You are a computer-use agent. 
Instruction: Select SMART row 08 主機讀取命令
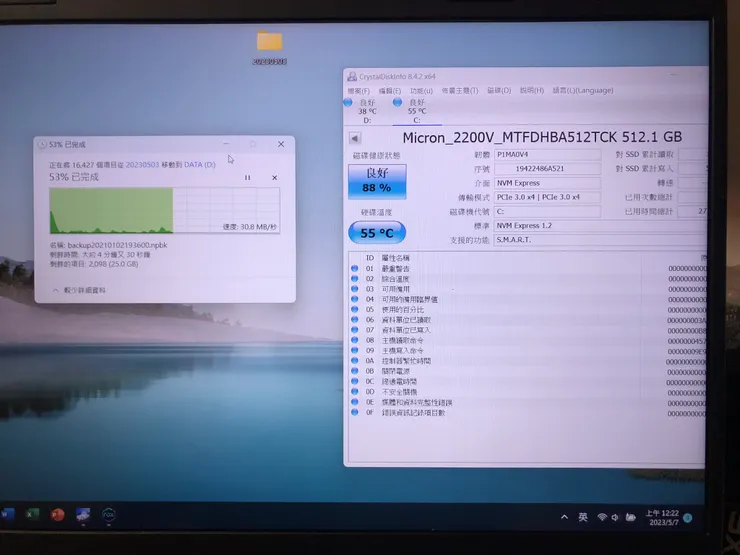(528, 341)
